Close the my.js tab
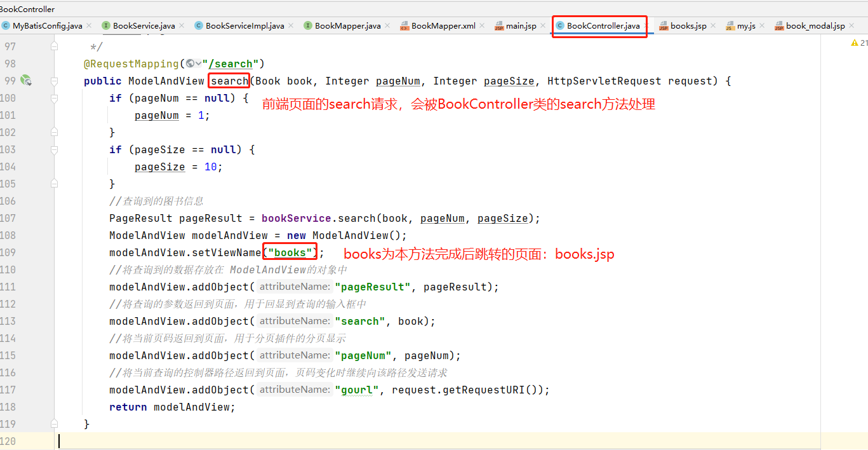Image resolution: width=868 pixels, height=450 pixels. tap(762, 26)
